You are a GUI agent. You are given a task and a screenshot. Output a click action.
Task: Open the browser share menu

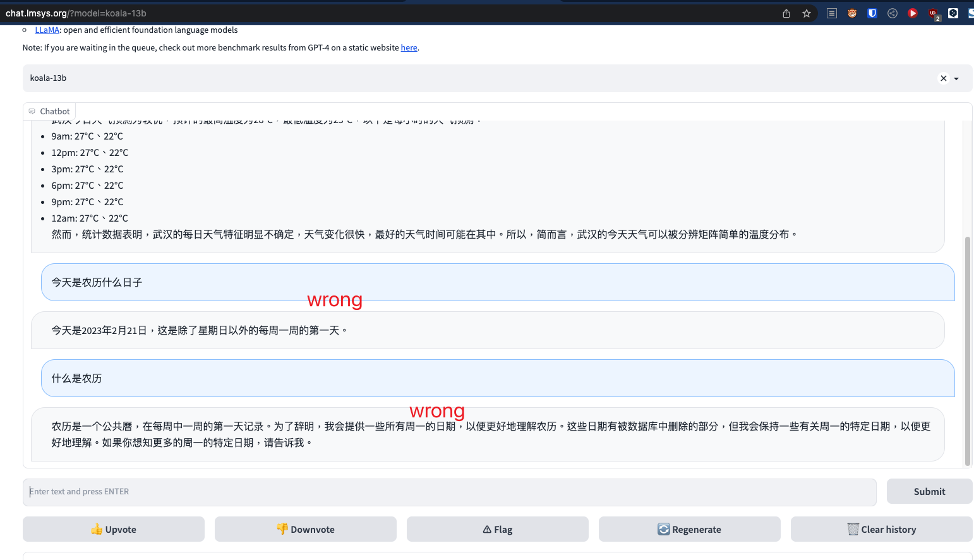point(786,13)
